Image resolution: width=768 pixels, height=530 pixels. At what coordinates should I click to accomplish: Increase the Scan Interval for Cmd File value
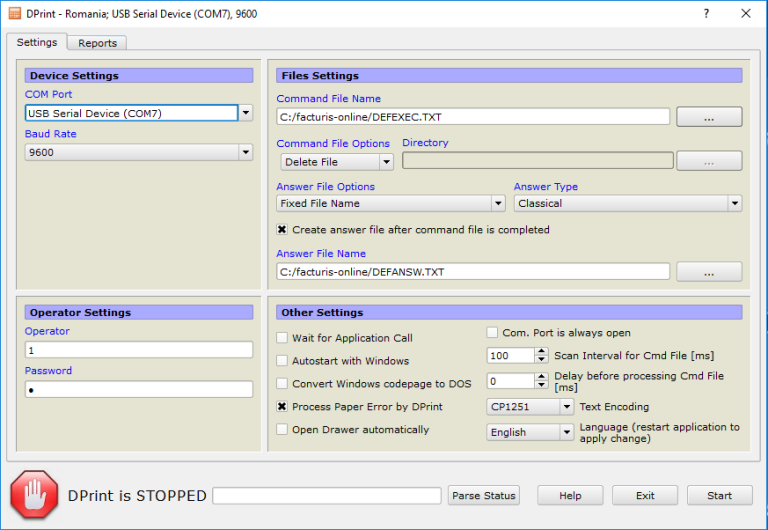point(541,351)
